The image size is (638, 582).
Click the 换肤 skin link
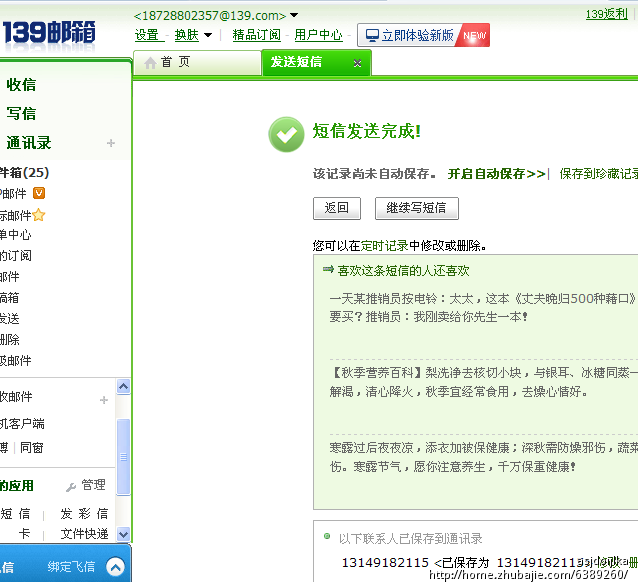tap(186, 35)
